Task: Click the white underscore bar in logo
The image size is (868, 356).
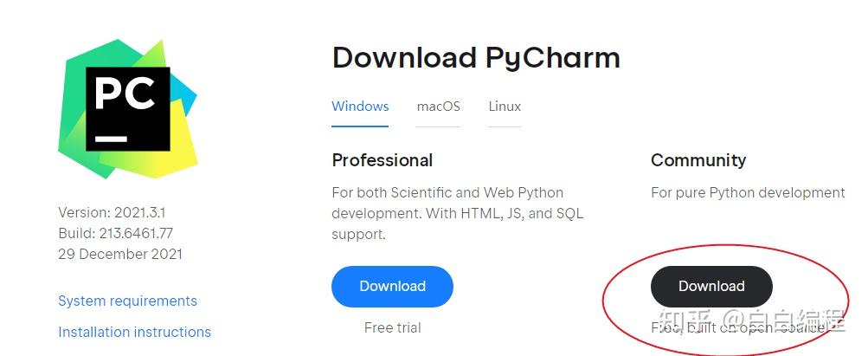Action: coord(112,138)
